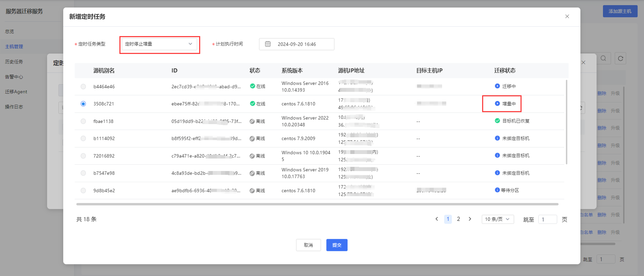Select radio button for host 72016892
This screenshot has height=276, width=644.
point(83,156)
